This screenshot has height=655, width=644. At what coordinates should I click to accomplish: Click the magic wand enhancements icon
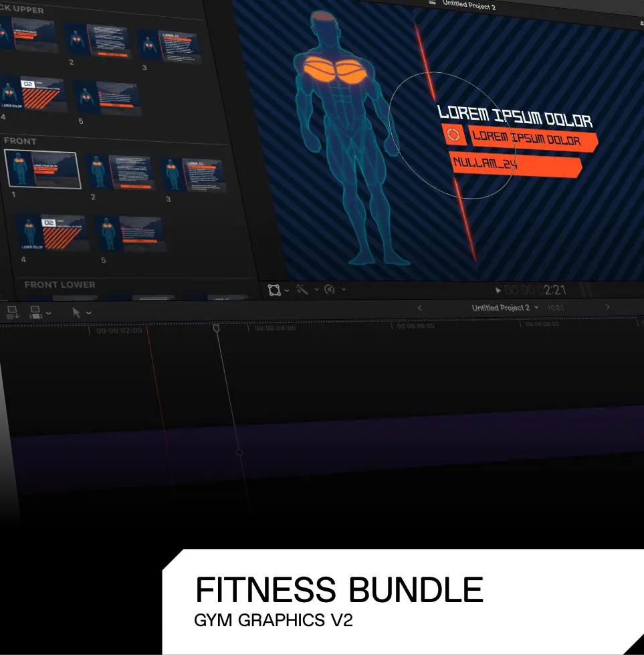302,290
